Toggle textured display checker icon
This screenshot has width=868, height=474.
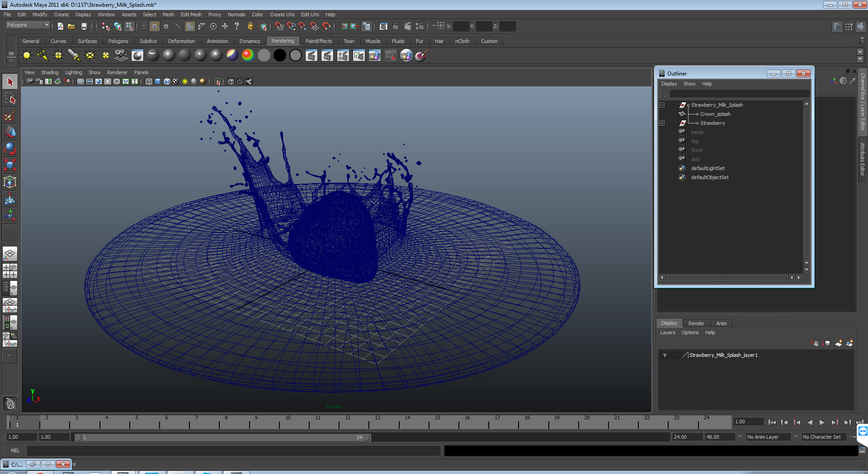pos(176,81)
